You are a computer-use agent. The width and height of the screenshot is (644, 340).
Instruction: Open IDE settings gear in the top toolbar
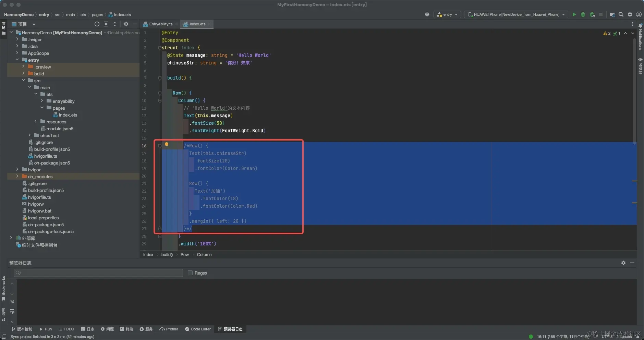click(630, 14)
